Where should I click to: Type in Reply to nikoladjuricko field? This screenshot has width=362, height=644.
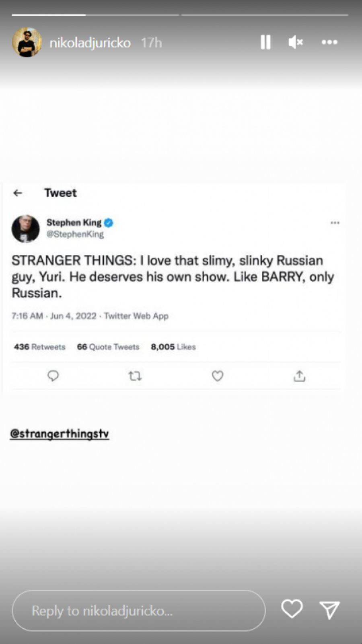click(139, 610)
